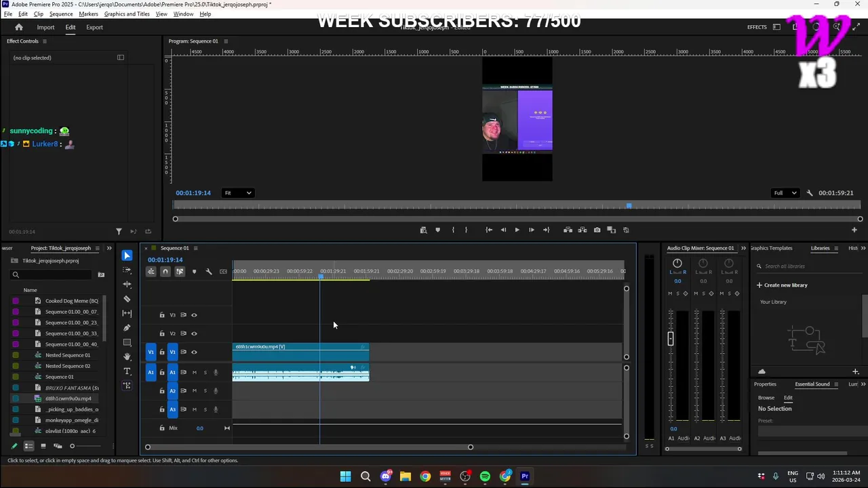This screenshot has width=868, height=488.
Task: Open the Fit zoom level dropdown
Action: pyautogui.click(x=238, y=193)
